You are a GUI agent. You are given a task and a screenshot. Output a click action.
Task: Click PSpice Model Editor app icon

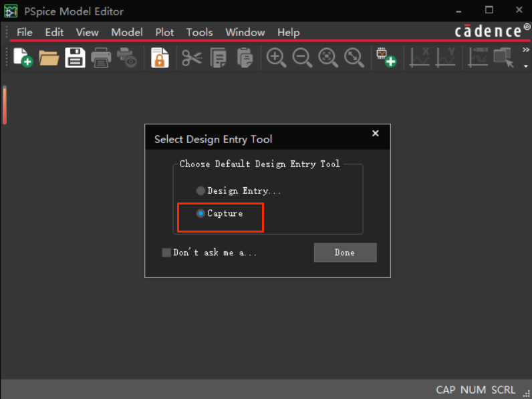point(11,11)
